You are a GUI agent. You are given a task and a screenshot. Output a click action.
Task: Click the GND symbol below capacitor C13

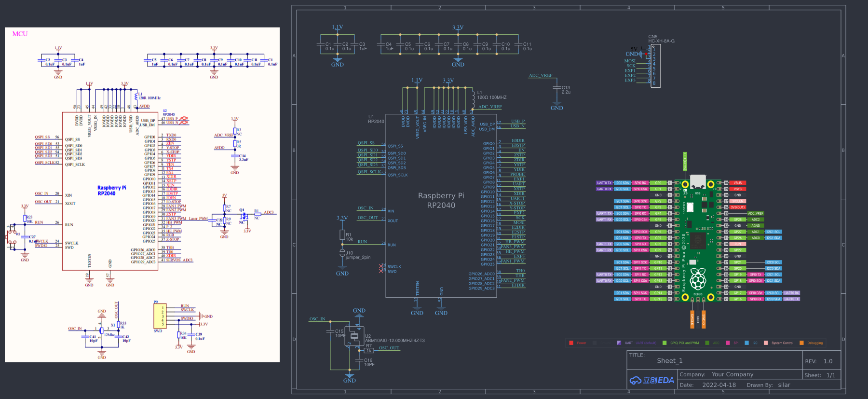[556, 106]
